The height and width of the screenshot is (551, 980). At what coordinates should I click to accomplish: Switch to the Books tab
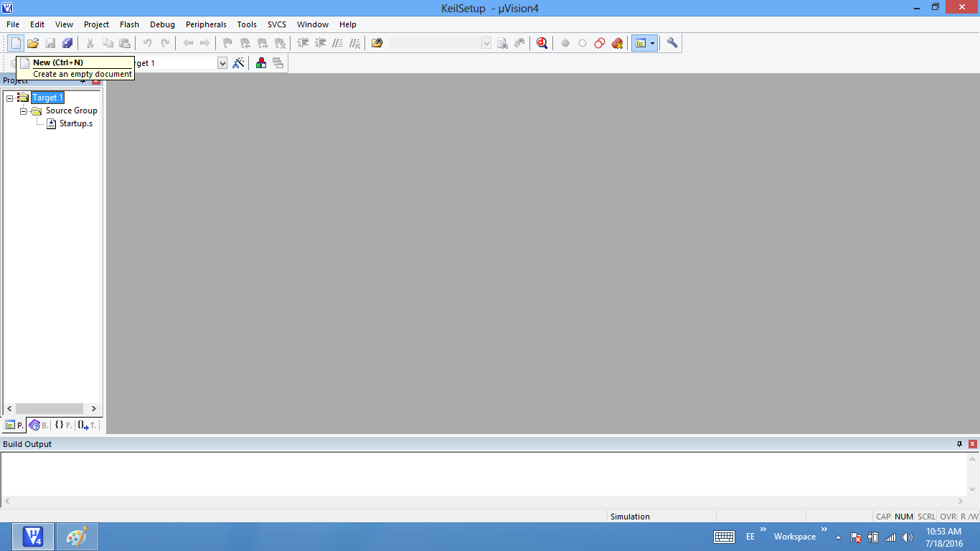[39, 425]
